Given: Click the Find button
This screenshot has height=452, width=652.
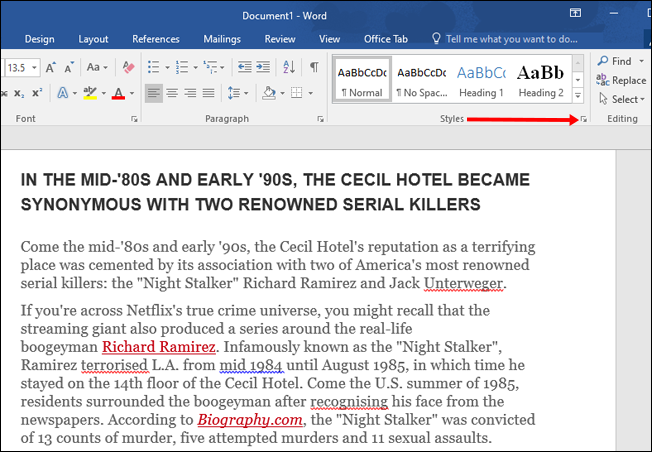Looking at the screenshot, I should pos(615,61).
